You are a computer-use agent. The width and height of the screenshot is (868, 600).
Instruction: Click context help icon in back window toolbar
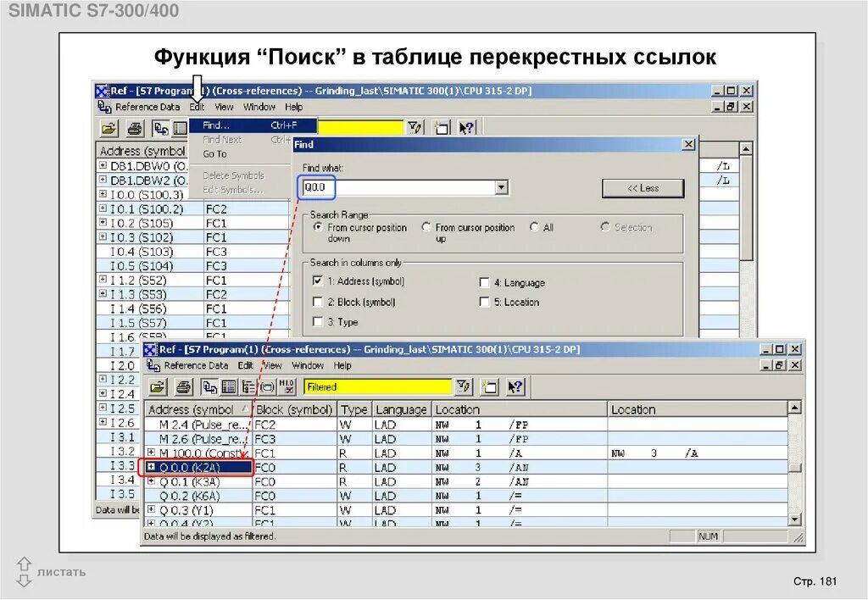pos(467,129)
